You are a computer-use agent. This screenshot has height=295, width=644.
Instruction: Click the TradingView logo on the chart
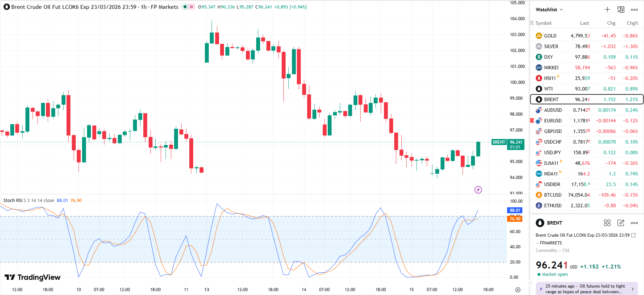pos(33,277)
